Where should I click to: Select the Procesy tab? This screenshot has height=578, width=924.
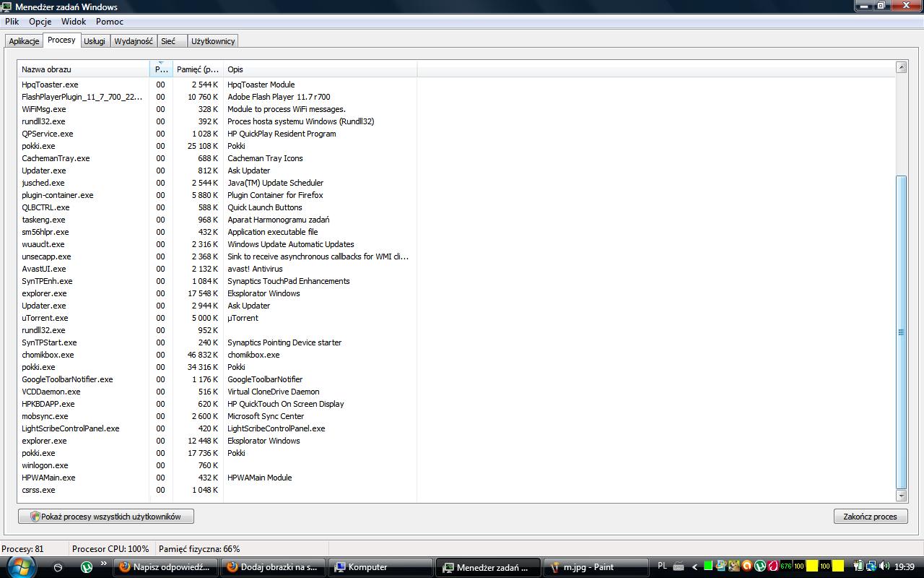coord(61,40)
